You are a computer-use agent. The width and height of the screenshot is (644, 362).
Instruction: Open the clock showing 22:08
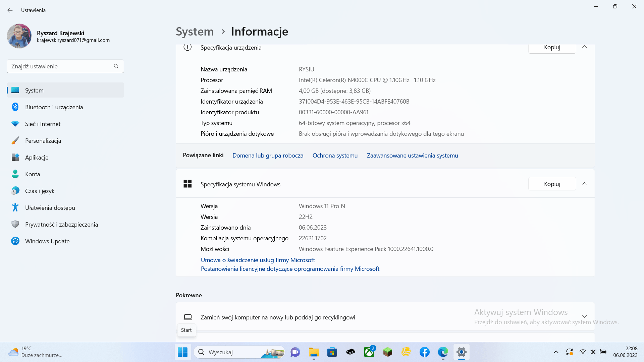click(625, 352)
